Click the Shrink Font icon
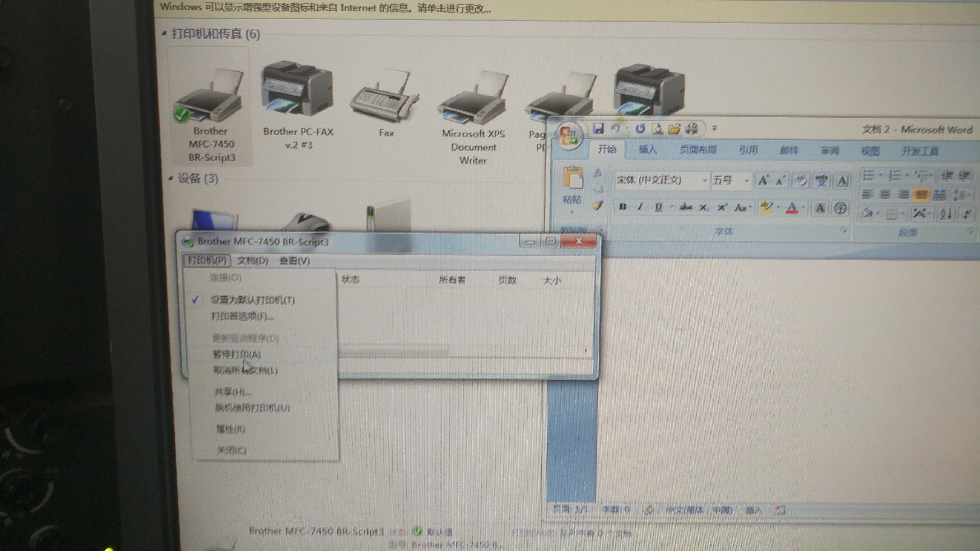The width and height of the screenshot is (980, 551). (x=780, y=181)
